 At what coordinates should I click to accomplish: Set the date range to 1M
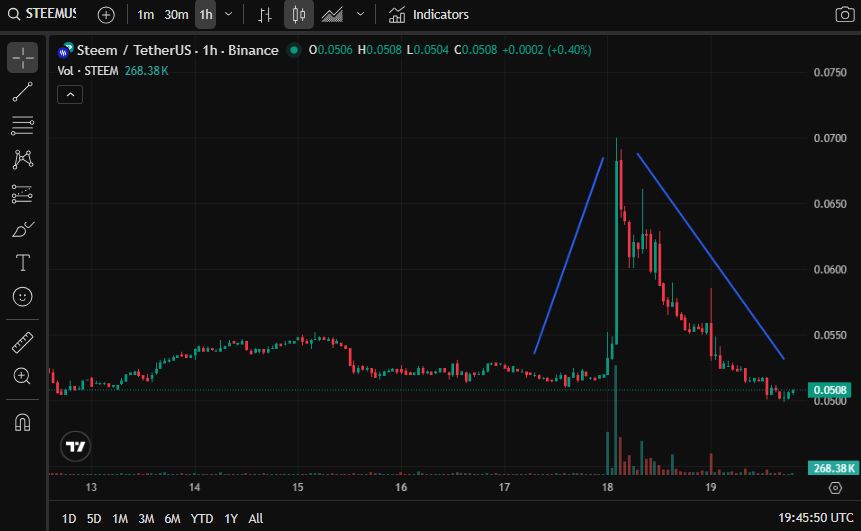tap(120, 518)
